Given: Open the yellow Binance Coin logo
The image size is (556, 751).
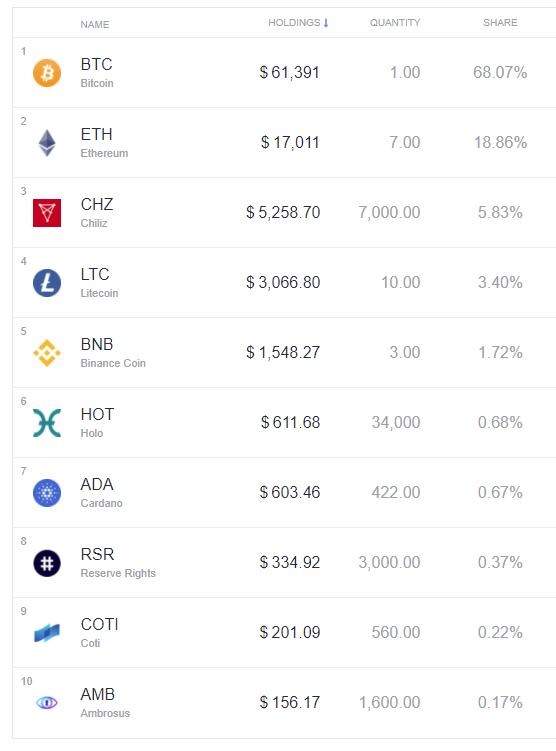Looking at the screenshot, I should [47, 353].
